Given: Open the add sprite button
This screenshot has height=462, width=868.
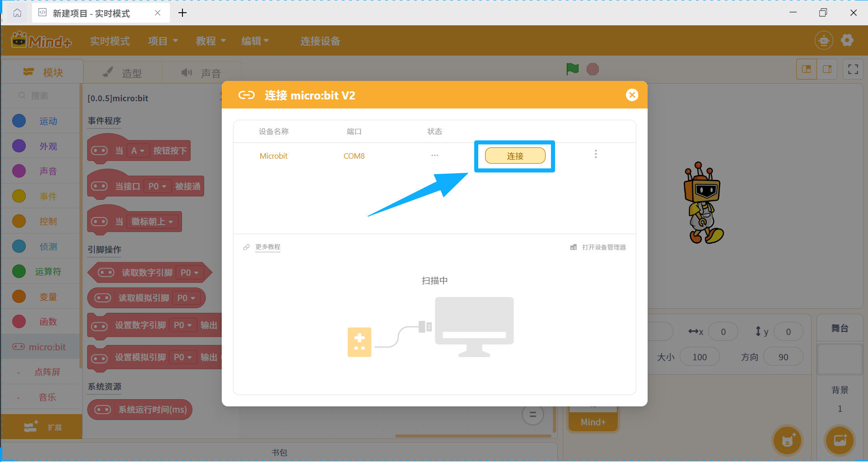Looking at the screenshot, I should coord(787,440).
